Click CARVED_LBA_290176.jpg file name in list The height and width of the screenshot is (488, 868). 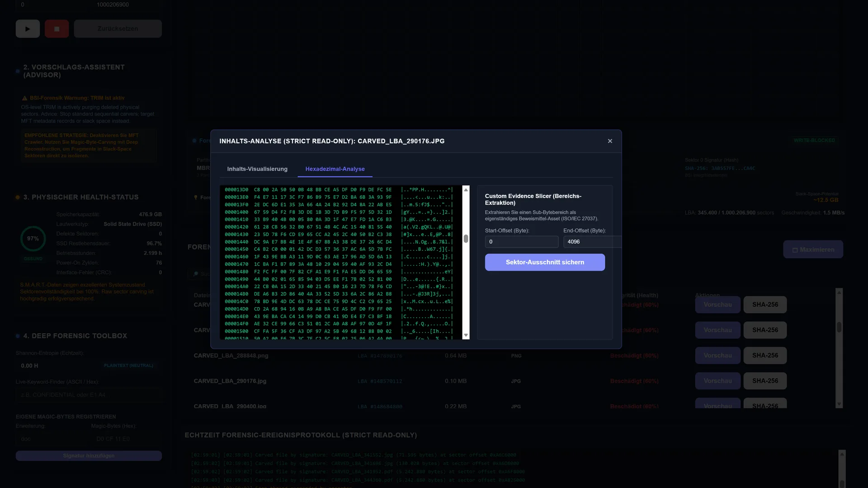tap(230, 381)
